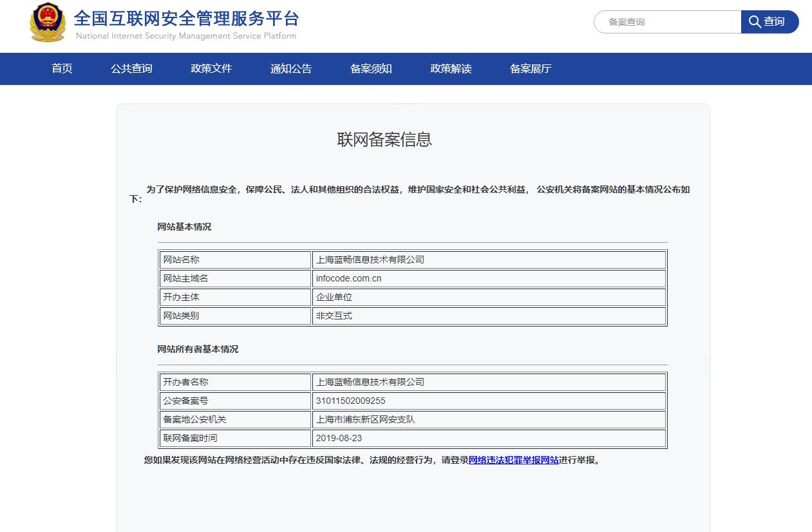Click the police badge emblem logo
The image size is (812, 532).
point(48,23)
